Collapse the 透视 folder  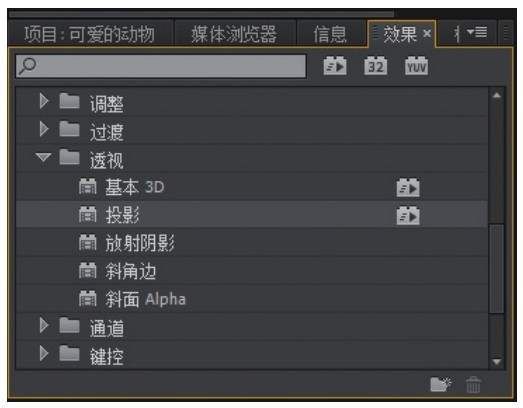click(44, 157)
